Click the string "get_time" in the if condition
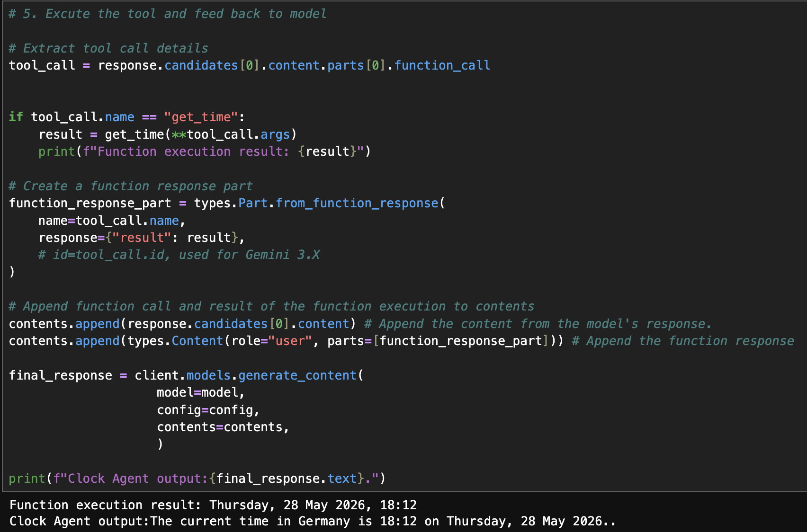The image size is (807, 532). pos(201,117)
